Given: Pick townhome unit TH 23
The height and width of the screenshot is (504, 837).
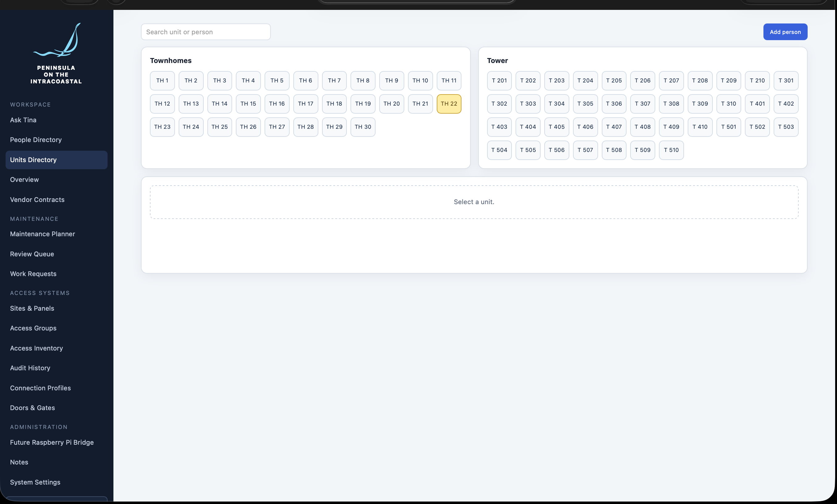Looking at the screenshot, I should [162, 127].
